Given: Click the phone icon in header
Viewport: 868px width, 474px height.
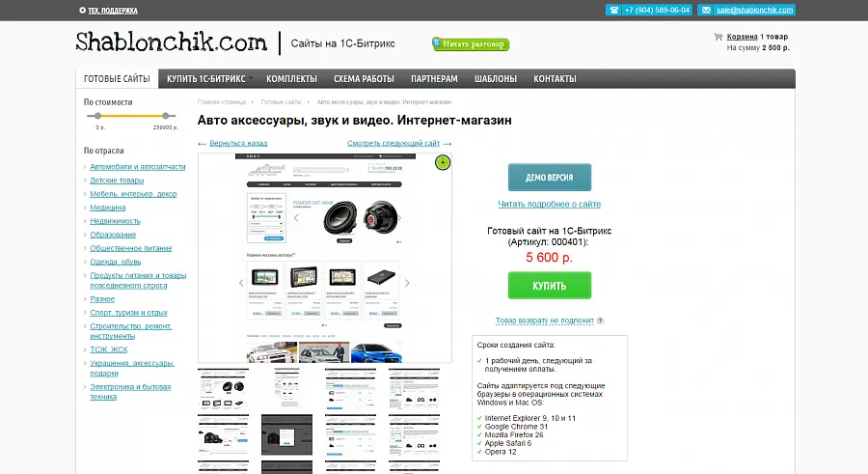Looking at the screenshot, I should coord(613,10).
